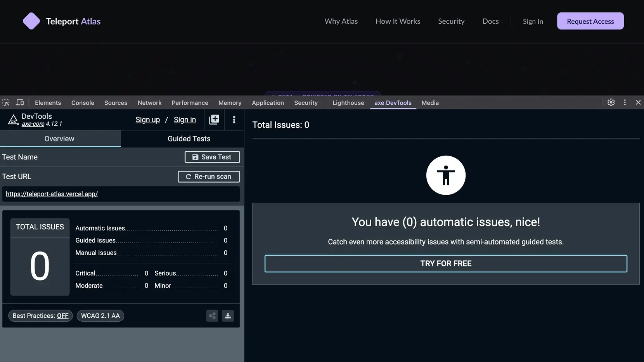644x362 pixels.
Task: Toggle the device toolbar icon
Action: [x=20, y=102]
